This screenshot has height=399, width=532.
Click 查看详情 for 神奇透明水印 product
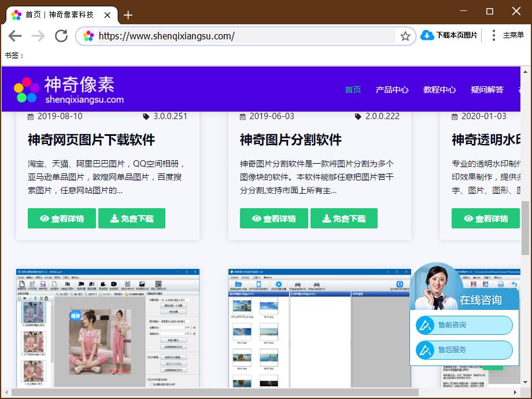coord(486,218)
